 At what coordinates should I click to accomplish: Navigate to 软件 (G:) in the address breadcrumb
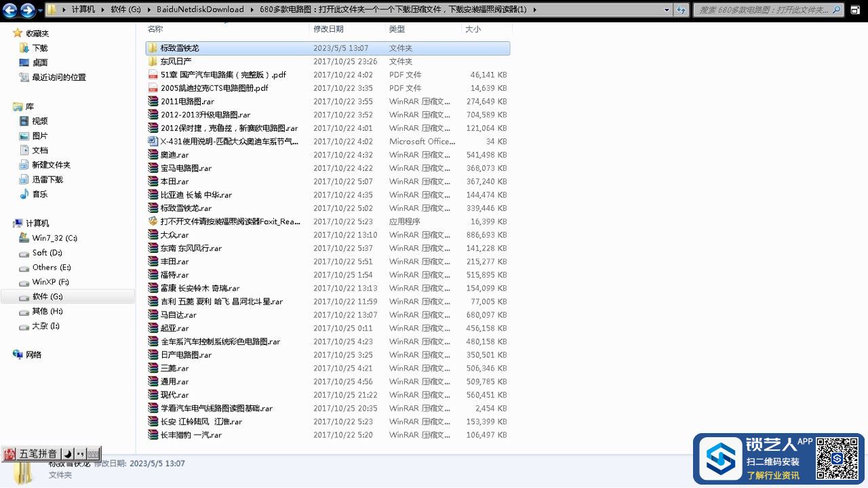click(x=127, y=9)
